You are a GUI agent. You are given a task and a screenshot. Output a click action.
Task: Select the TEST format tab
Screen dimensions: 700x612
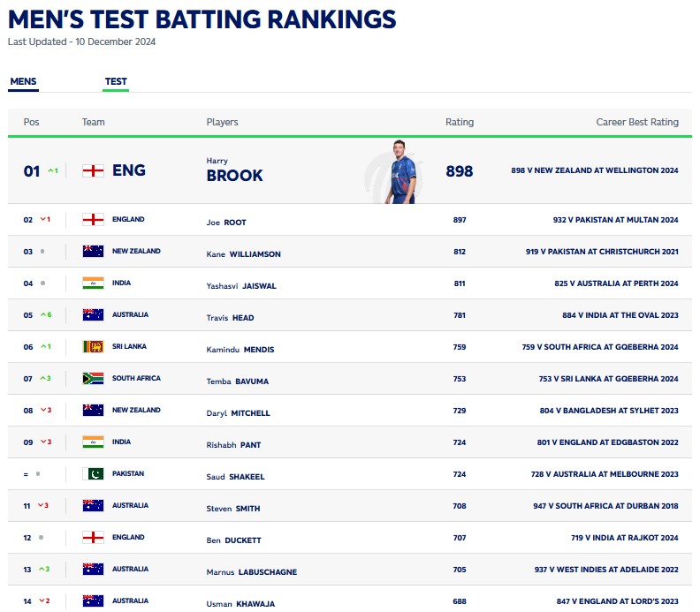tap(116, 82)
